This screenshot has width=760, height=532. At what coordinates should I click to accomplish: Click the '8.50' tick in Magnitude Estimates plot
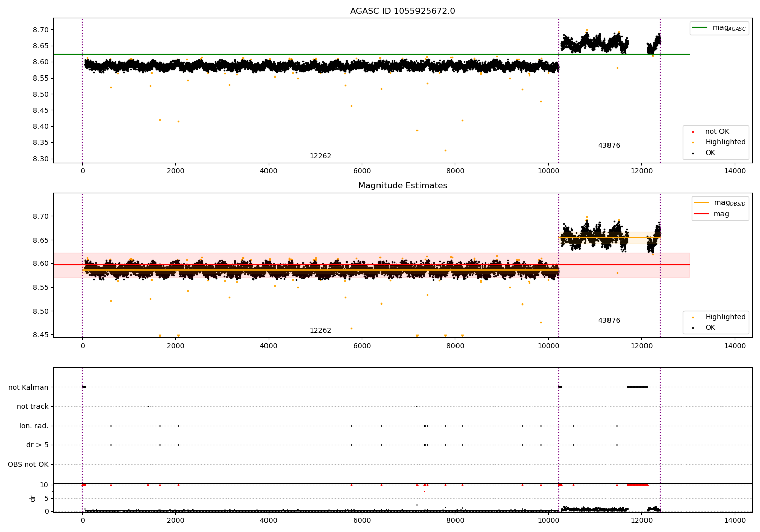click(41, 312)
